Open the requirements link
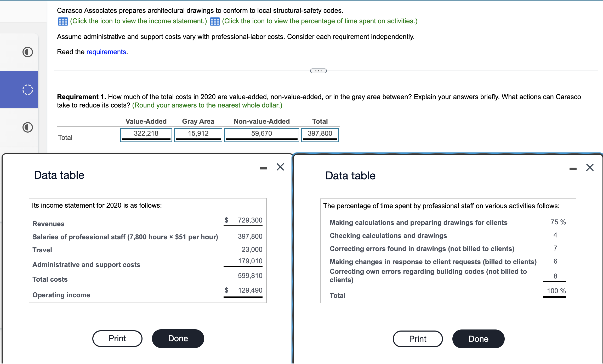The image size is (603, 364). coord(106,52)
